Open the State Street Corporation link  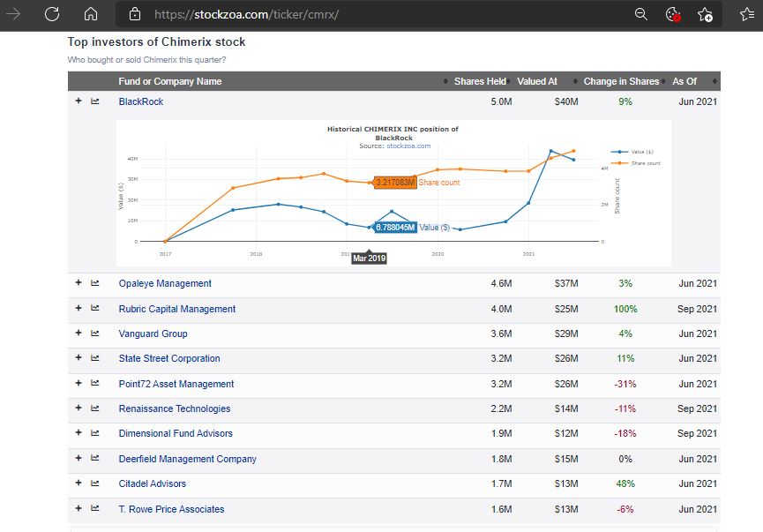(169, 359)
